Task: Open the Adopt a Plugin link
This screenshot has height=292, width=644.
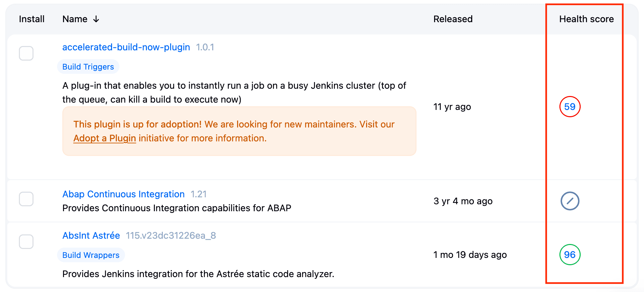Action: click(104, 138)
